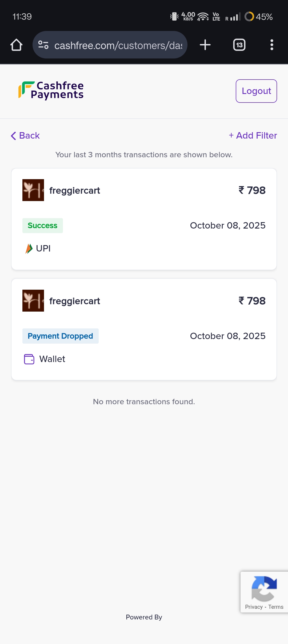288x644 pixels.
Task: Open site settings icon in address bar
Action: tap(43, 45)
